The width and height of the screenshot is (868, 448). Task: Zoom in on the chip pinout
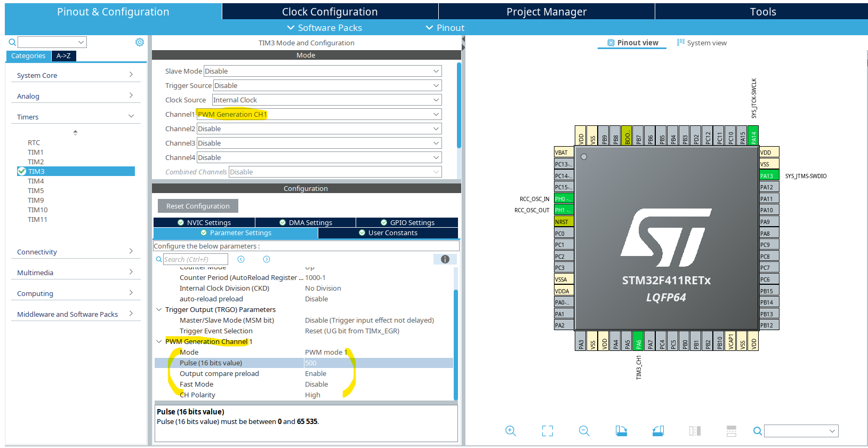(510, 431)
